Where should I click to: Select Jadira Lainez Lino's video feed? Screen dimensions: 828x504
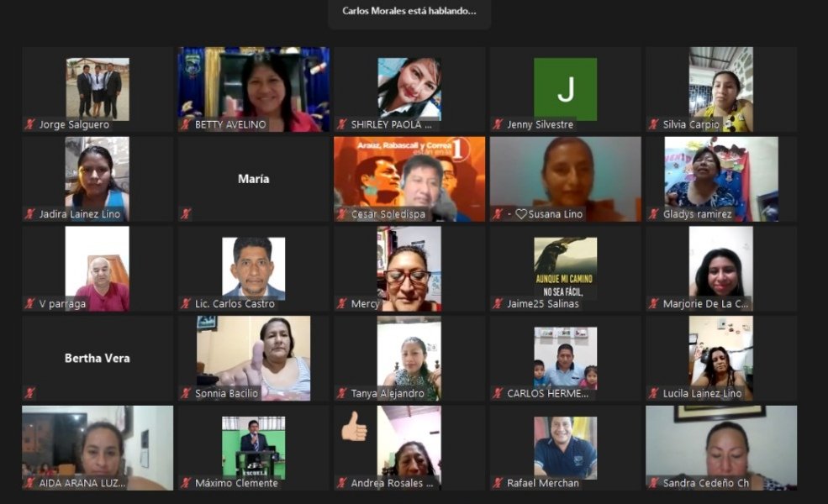tap(98, 179)
